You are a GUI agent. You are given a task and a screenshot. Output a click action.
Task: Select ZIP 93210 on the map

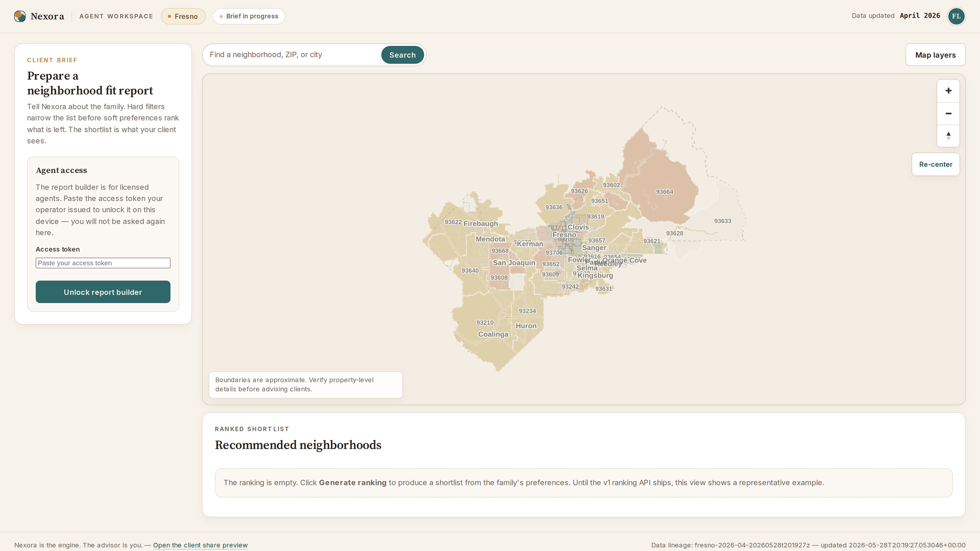point(485,323)
